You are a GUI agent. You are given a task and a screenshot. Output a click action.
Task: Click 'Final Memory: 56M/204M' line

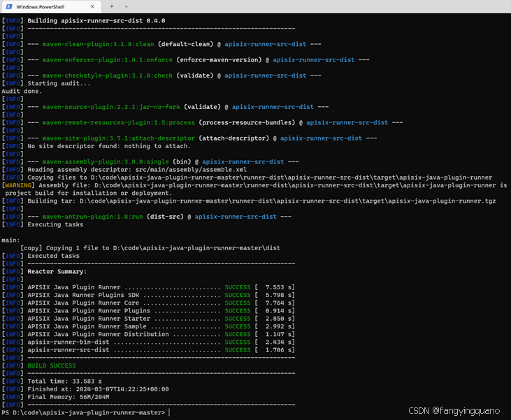click(x=69, y=397)
